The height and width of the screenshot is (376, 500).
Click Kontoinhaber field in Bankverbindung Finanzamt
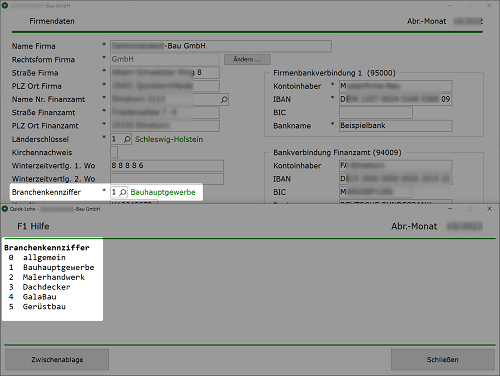click(x=395, y=166)
